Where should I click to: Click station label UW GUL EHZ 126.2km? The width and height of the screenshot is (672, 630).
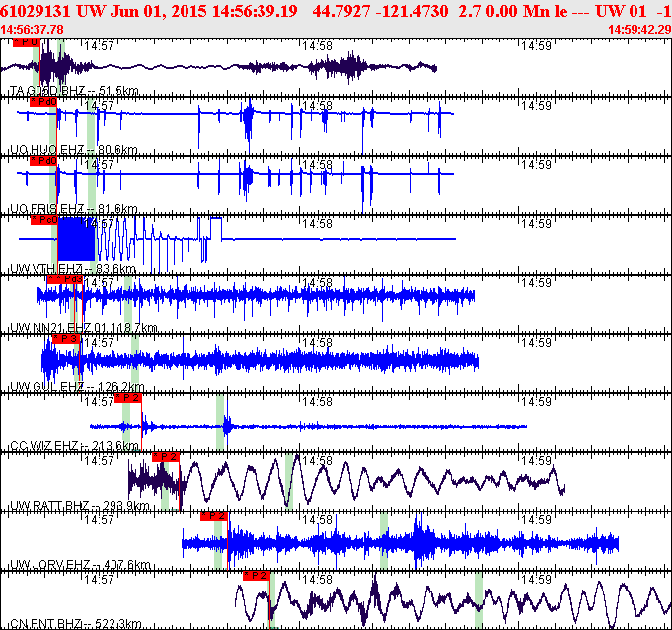pos(77,387)
